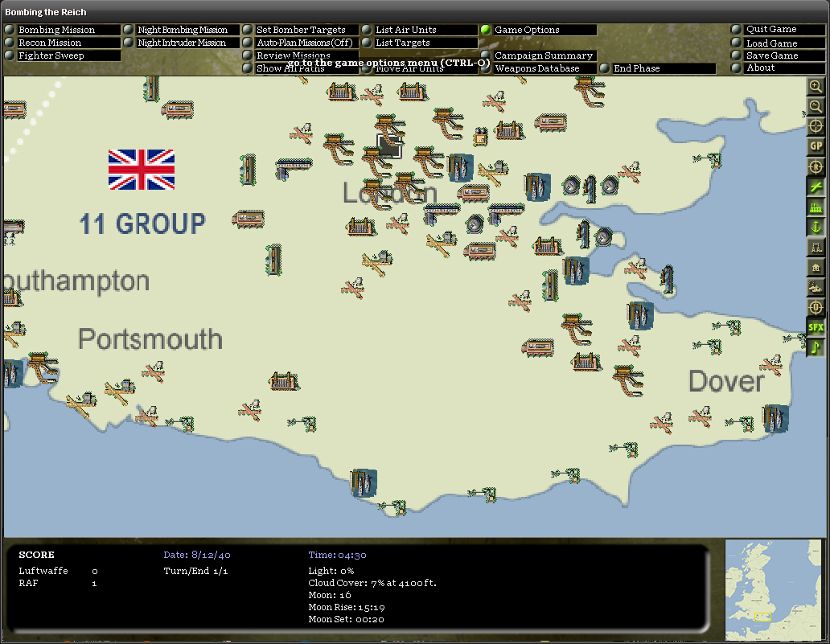The image size is (830, 644).
Task: Click the 11 GROUP map label
Action: click(142, 224)
